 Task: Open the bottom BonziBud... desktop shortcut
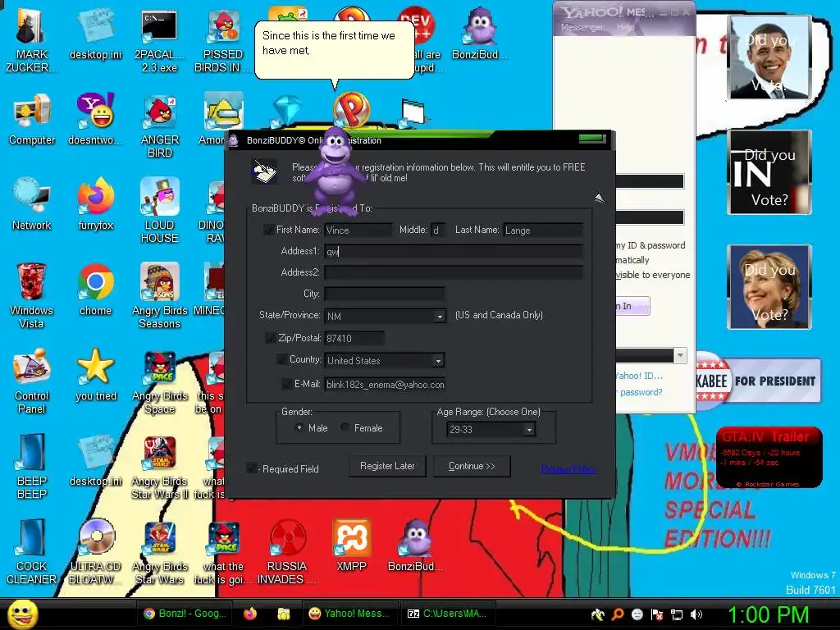[x=415, y=545]
